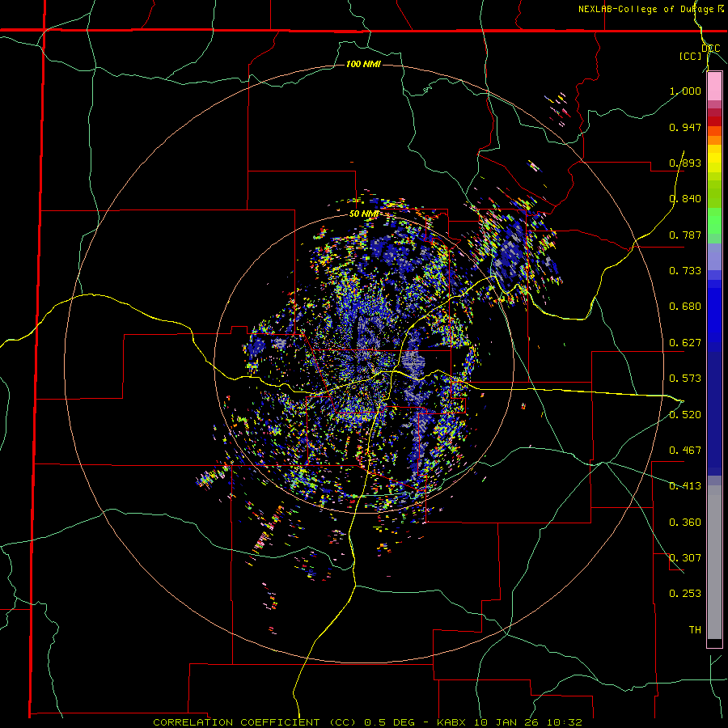Select the 0.893 legend value
728x728 pixels.
point(685,163)
